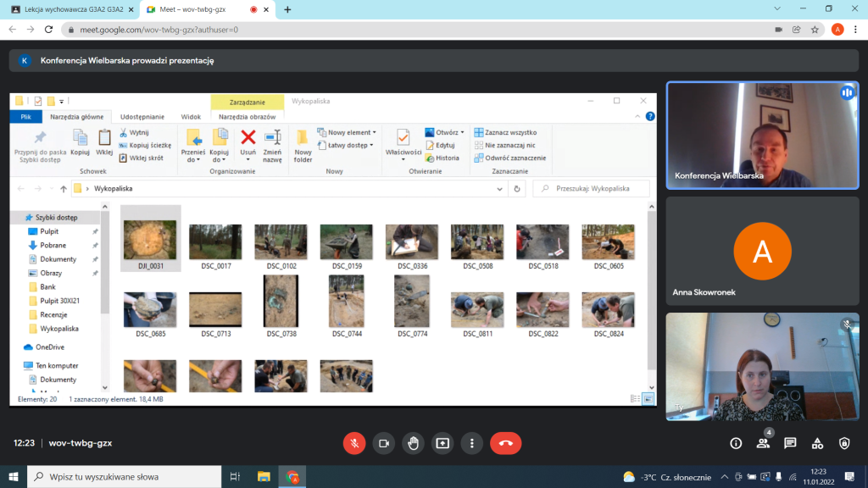The height and width of the screenshot is (488, 868).
Task: Click the present screen icon
Action: click(x=442, y=443)
